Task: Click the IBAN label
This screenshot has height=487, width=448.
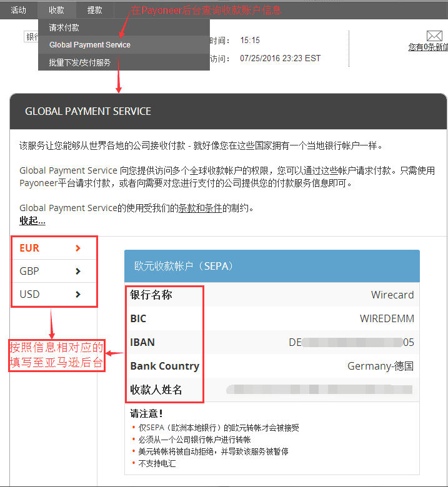Action: point(142,342)
